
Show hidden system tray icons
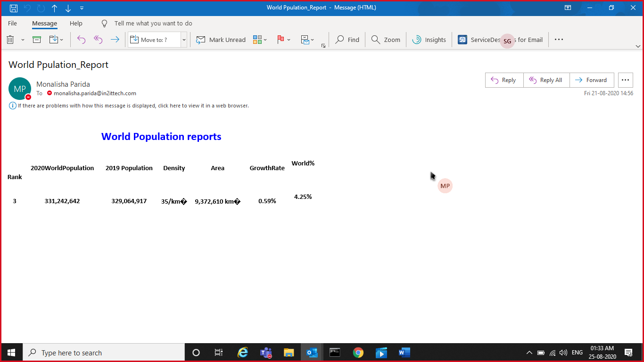529,353
